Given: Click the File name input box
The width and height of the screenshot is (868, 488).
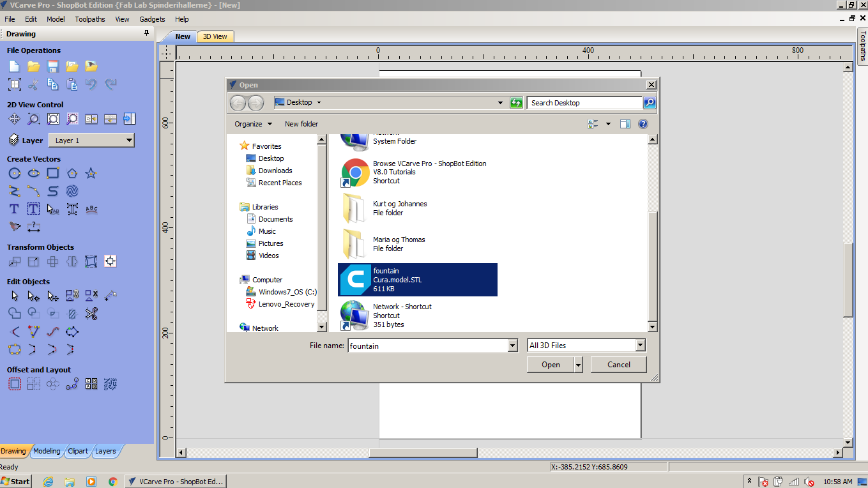Looking at the screenshot, I should [427, 346].
